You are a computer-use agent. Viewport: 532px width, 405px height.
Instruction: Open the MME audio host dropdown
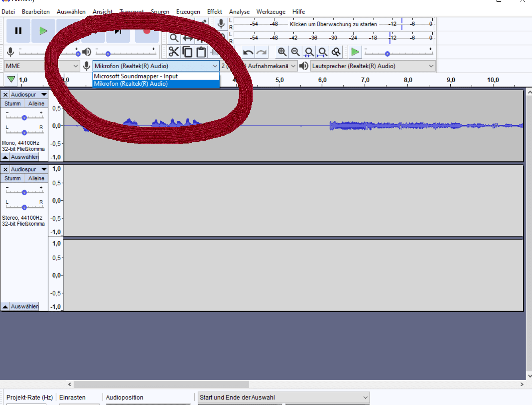click(x=42, y=66)
